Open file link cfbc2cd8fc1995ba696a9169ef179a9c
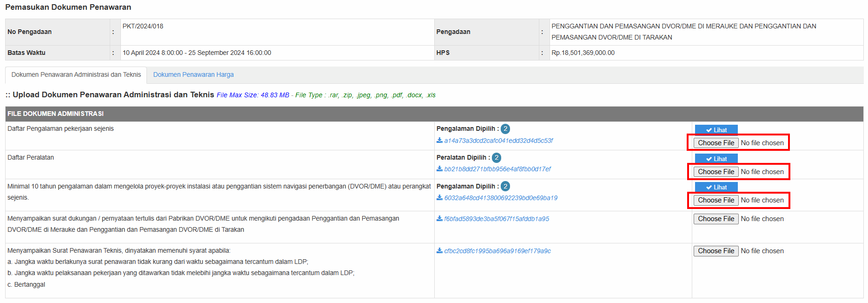868x303 pixels. 497,251
